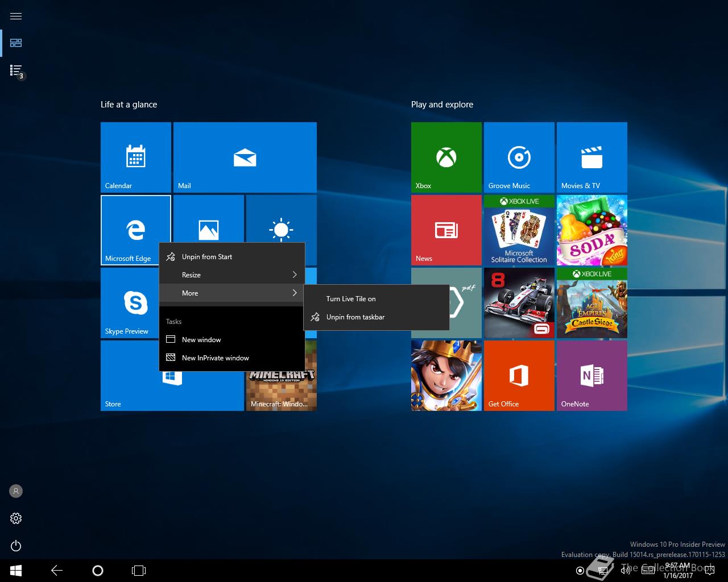
Task: Select Unpin from taskbar
Action: [x=377, y=317]
